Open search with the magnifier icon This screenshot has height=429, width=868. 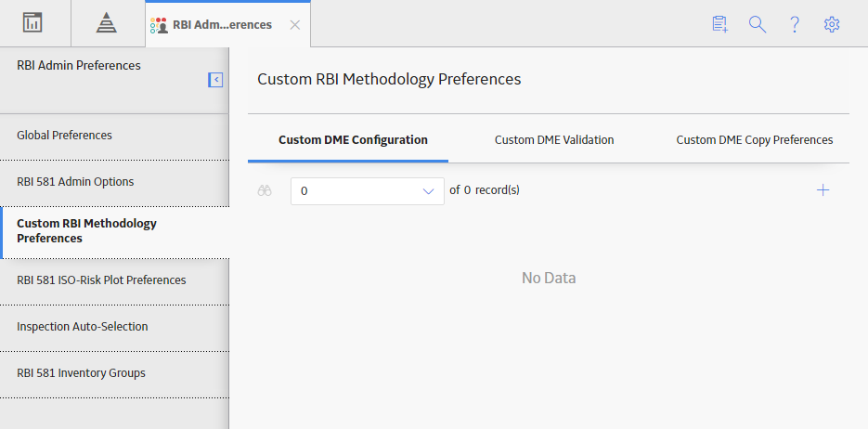[758, 24]
